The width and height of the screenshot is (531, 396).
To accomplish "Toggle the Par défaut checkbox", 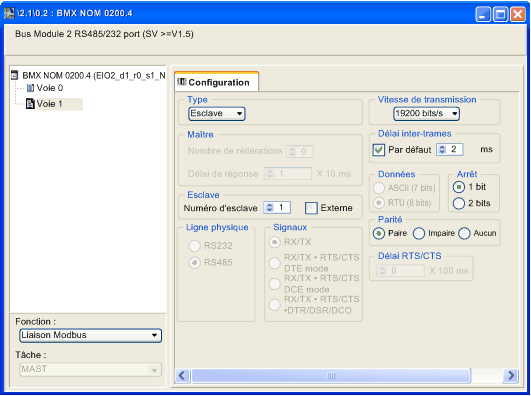I will (378, 150).
